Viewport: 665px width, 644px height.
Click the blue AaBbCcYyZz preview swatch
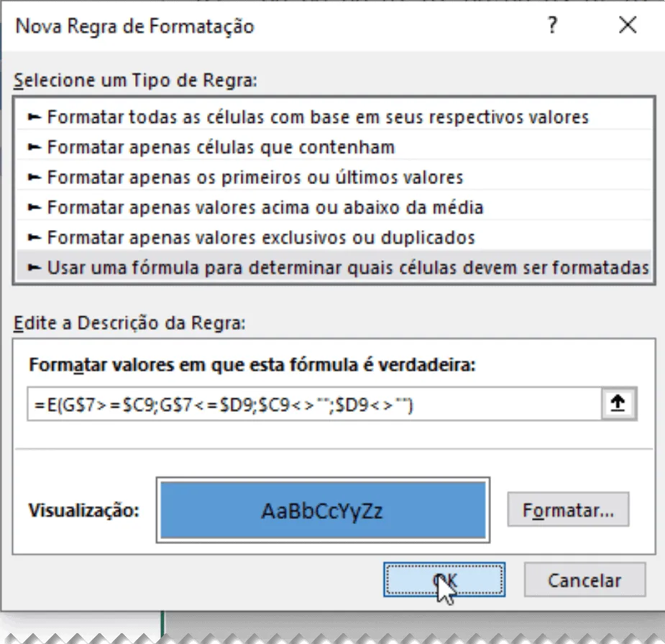click(x=324, y=510)
